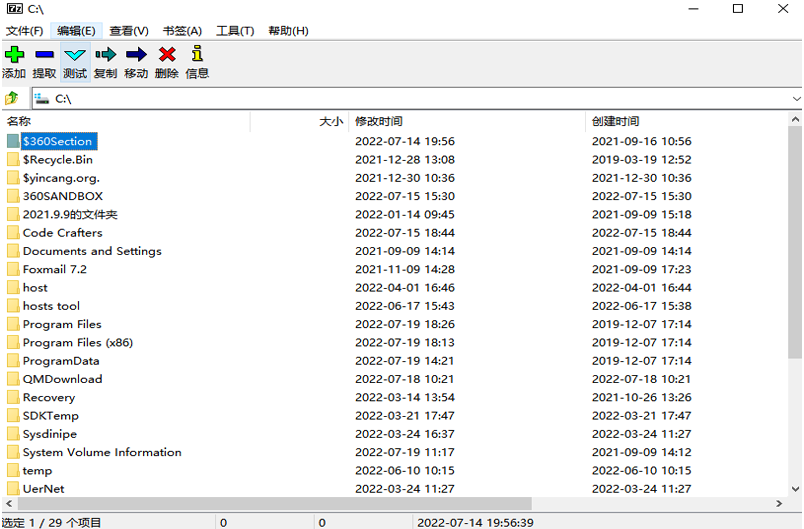Click modified time 2022-06-17 15:43
Screen dimensions: 804x529
(x=405, y=306)
